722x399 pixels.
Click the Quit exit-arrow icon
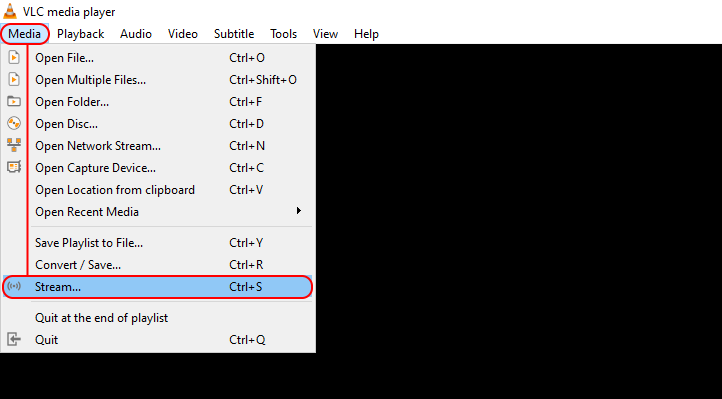pos(14,340)
